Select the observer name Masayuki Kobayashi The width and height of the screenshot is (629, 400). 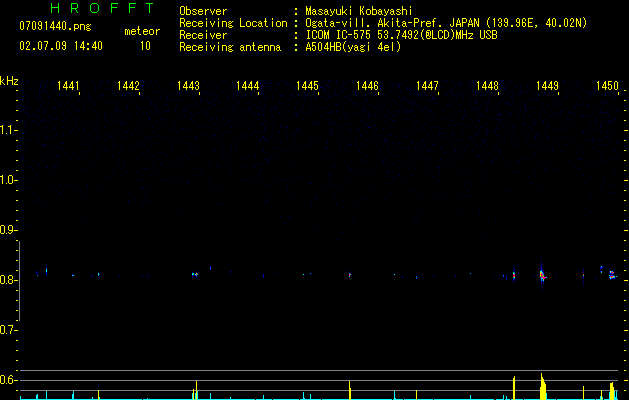(x=359, y=11)
